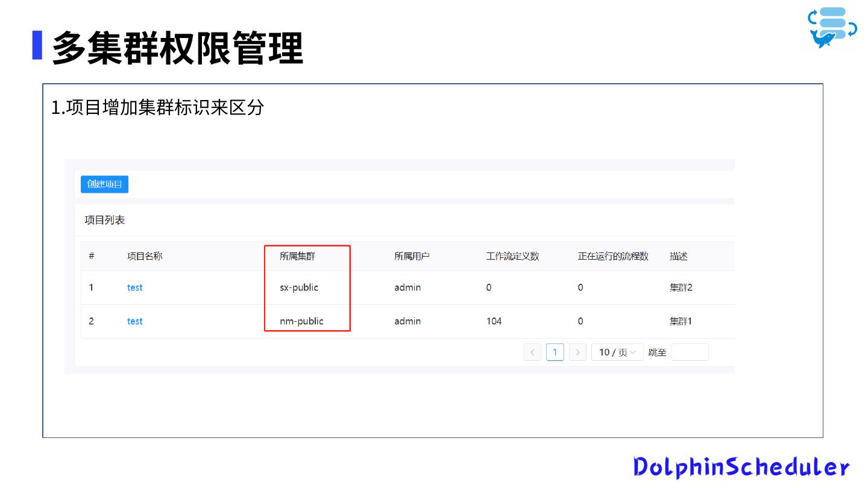Image resolution: width=868 pixels, height=488 pixels.
Task: Select the sx-public cluster cell
Action: tap(299, 288)
